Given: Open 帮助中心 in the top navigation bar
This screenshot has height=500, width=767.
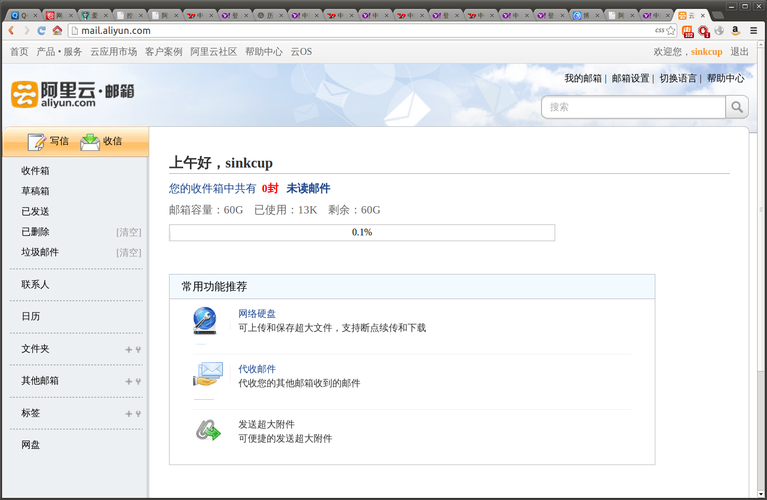Looking at the screenshot, I should click(264, 52).
